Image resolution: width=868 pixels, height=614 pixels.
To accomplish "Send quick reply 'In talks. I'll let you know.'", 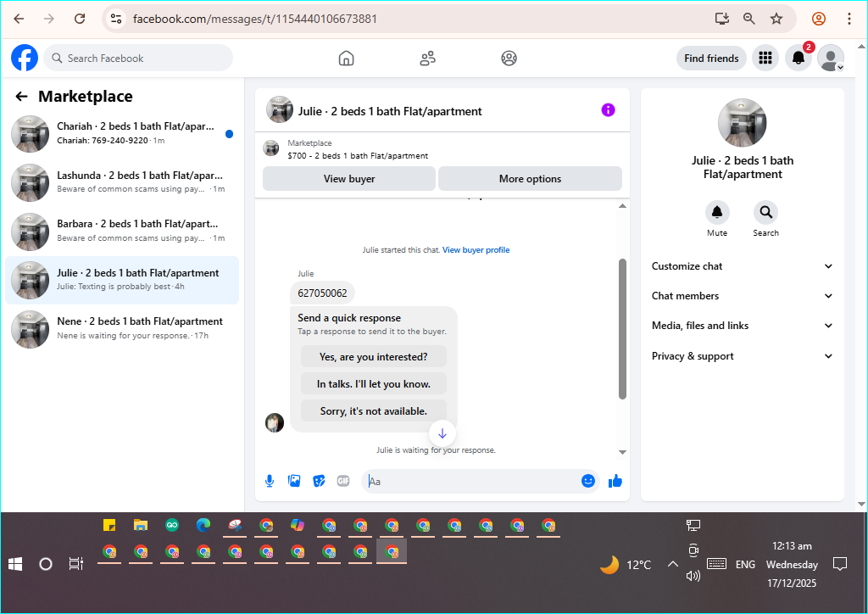I will click(374, 384).
